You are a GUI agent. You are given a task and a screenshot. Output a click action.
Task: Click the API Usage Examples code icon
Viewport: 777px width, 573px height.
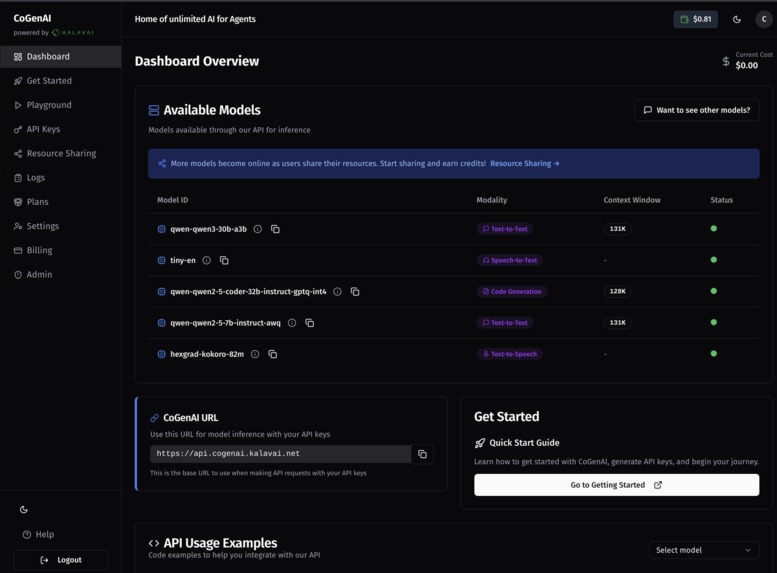click(x=154, y=543)
